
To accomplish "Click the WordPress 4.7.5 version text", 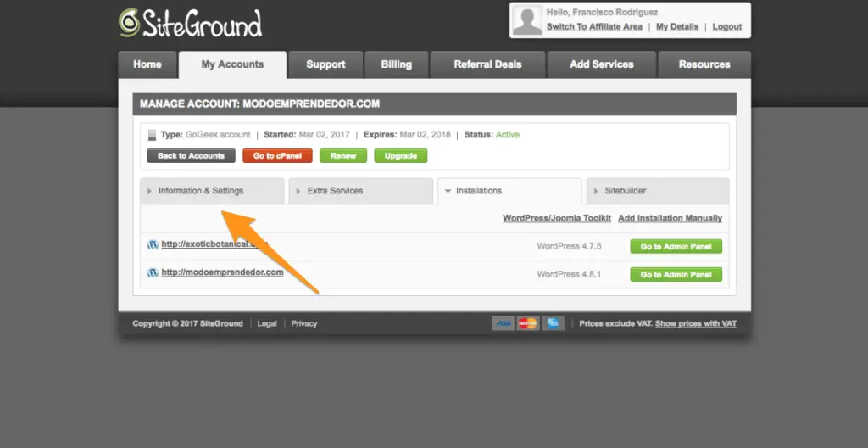I will pos(569,246).
